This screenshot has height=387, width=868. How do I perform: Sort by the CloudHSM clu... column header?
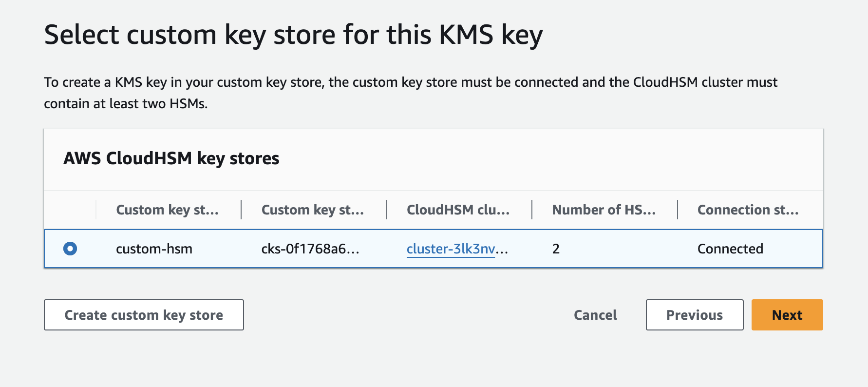tap(458, 210)
